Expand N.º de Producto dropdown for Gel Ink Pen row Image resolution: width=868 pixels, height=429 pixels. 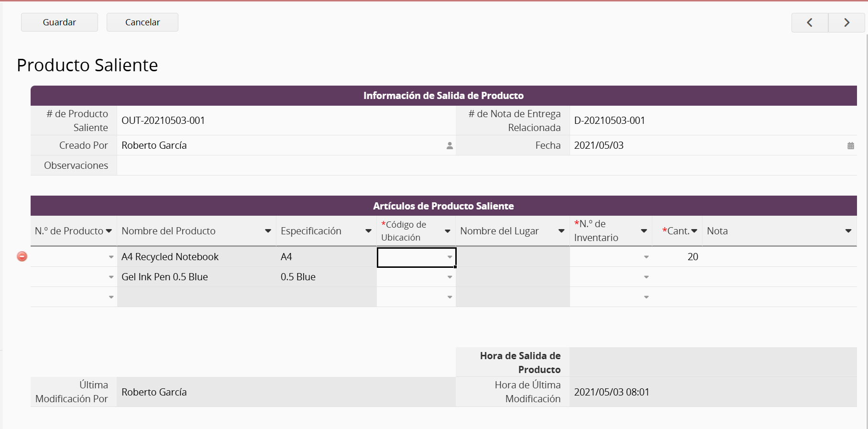pyautogui.click(x=111, y=277)
